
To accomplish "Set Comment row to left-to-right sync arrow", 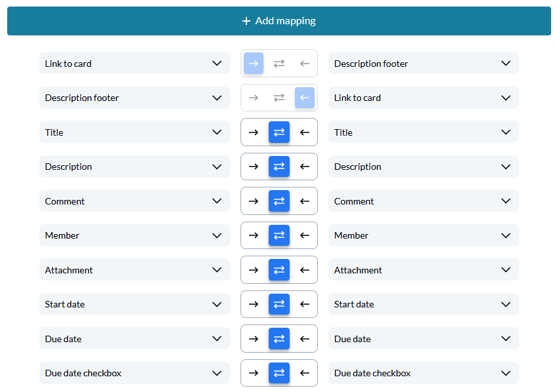I will 254,201.
